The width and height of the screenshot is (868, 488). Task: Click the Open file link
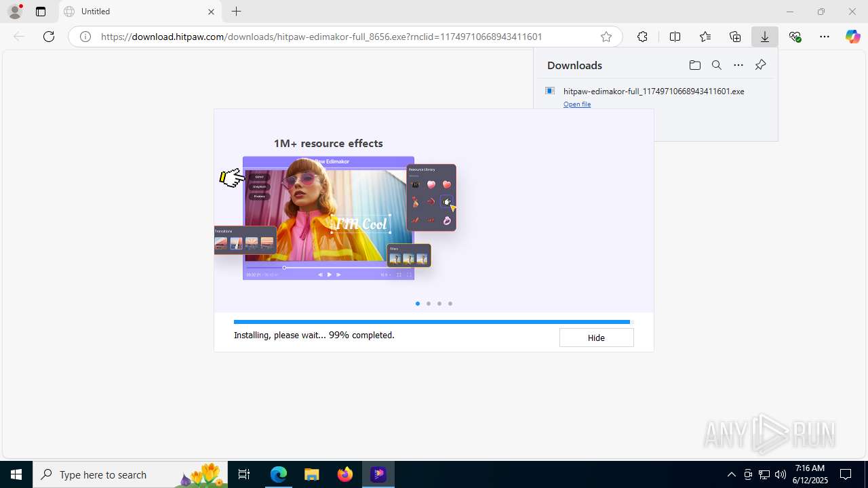click(x=577, y=104)
